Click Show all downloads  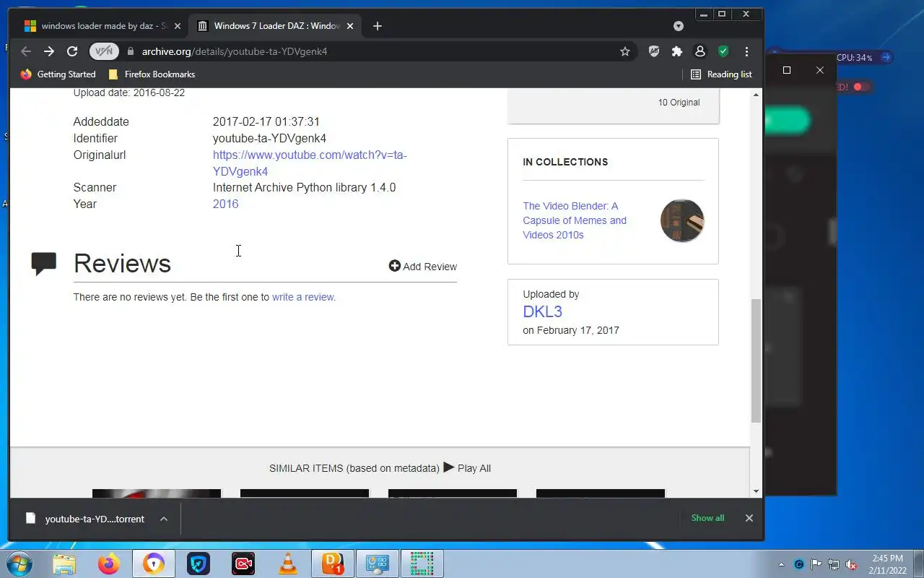tap(707, 518)
